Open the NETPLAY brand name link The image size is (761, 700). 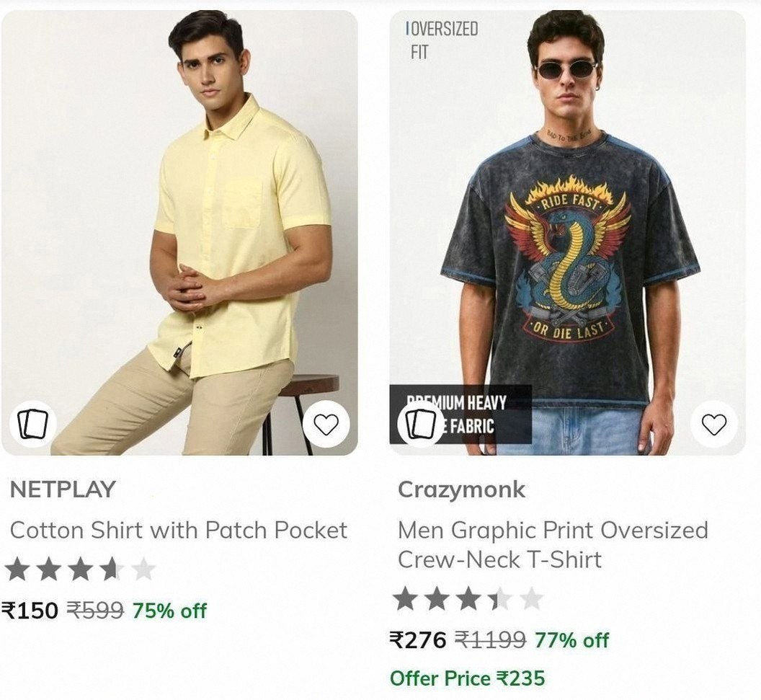pyautogui.click(x=63, y=489)
